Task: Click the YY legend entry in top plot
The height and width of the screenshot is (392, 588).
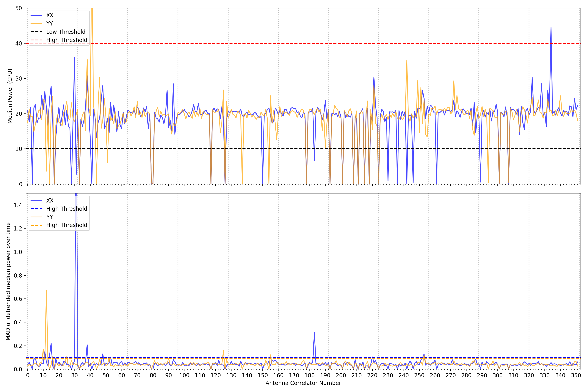Action: 50,24
